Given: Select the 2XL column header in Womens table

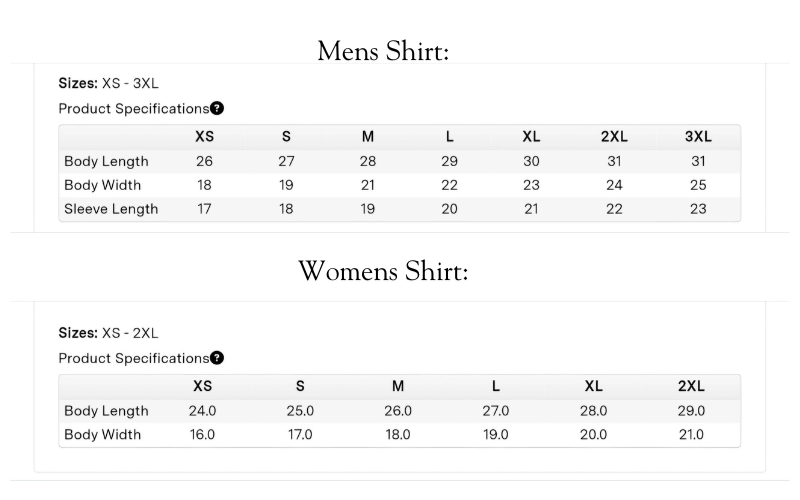Looking at the screenshot, I should [691, 386].
